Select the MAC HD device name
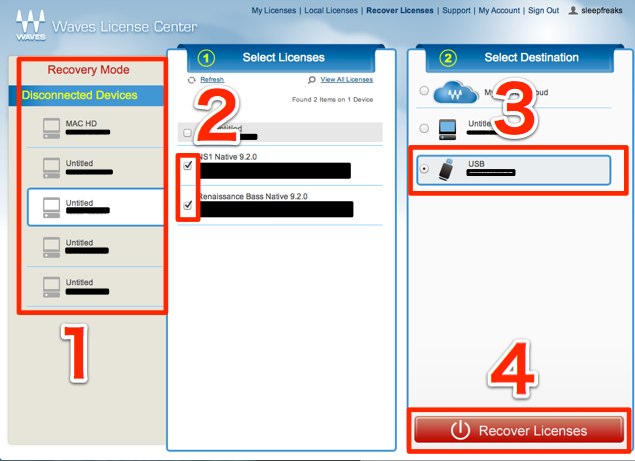Viewport: 635px width, 461px height. (81, 123)
